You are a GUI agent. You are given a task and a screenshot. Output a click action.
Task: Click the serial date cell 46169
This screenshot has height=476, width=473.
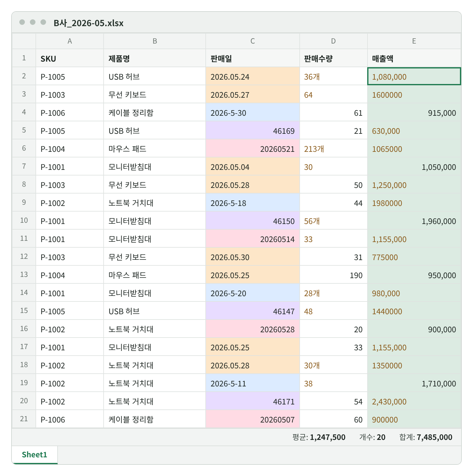pyautogui.click(x=253, y=130)
